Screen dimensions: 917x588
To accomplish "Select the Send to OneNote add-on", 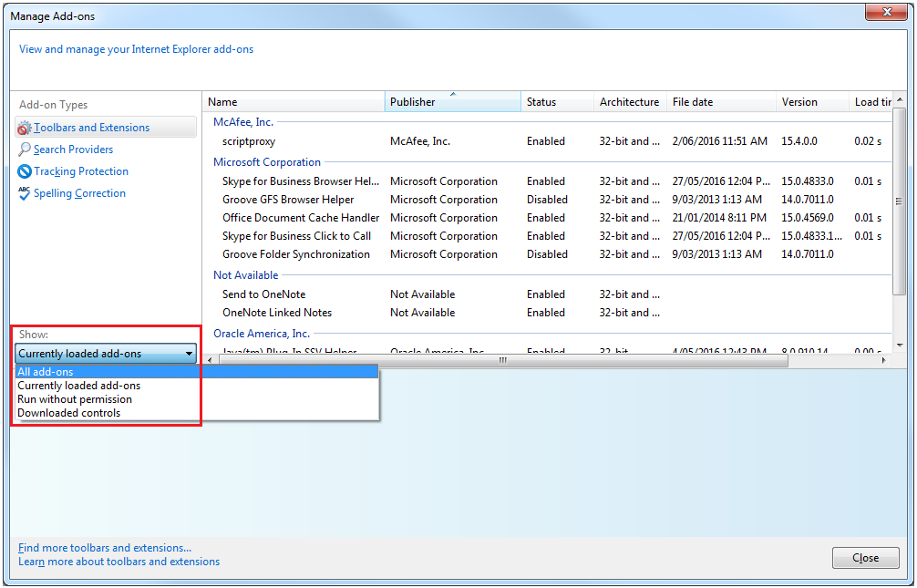I will 264,294.
